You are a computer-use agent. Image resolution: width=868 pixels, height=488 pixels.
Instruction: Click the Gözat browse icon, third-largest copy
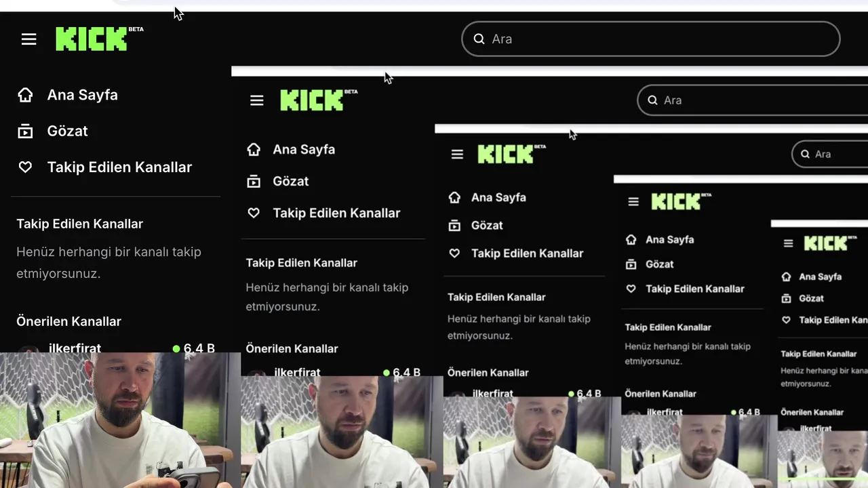tap(454, 225)
